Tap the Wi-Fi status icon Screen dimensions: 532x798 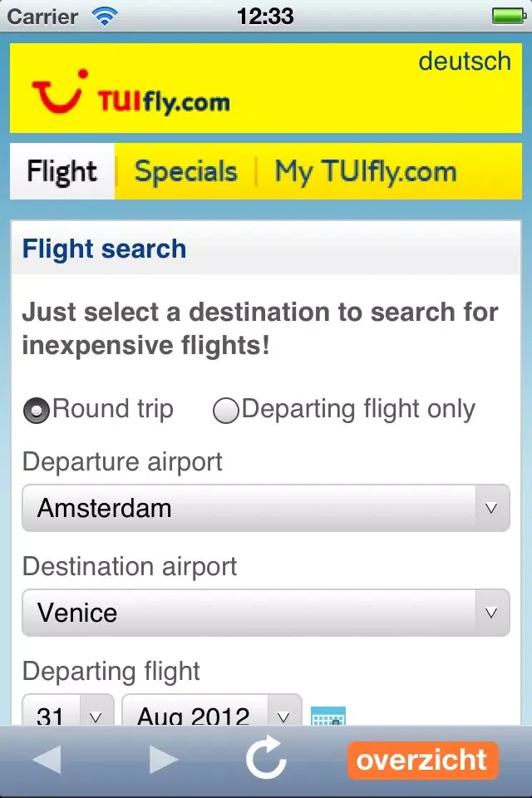point(105,15)
